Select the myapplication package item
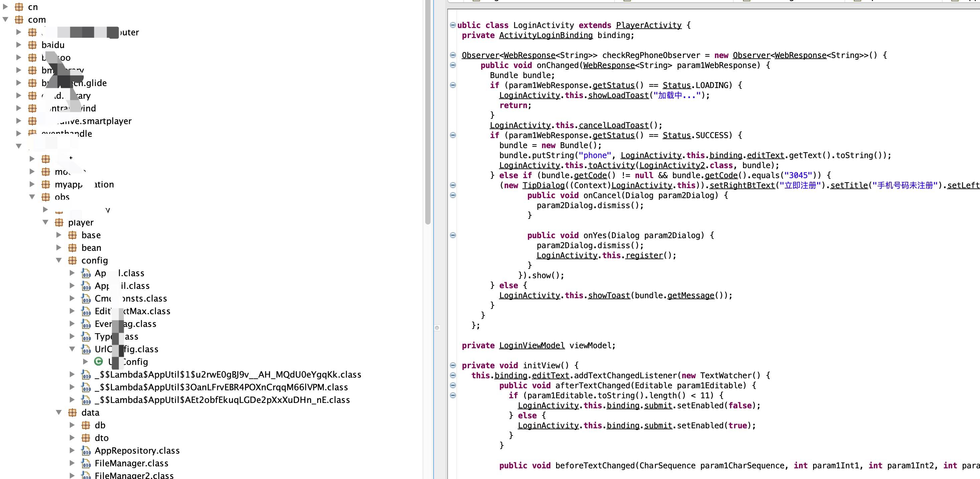The image size is (980, 479). point(84,184)
